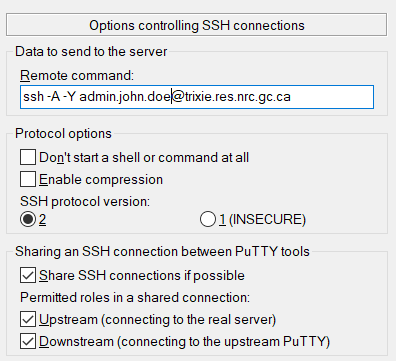Tick the "Don't start a shell" checkbox

coord(28,157)
